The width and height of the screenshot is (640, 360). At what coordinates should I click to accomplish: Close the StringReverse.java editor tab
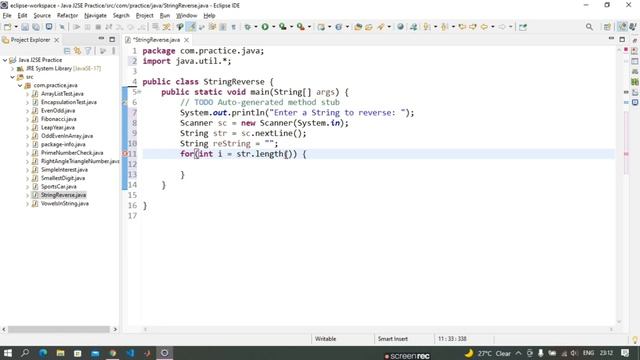click(187, 40)
